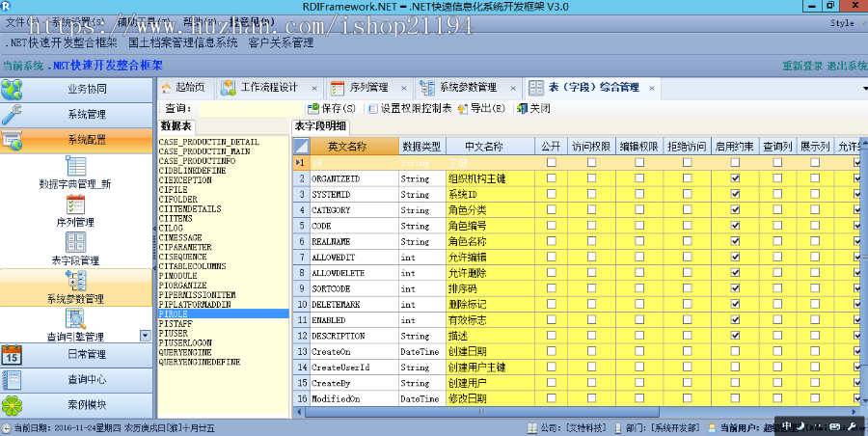
Task: Switch to 客户关系管理 menu
Action: click(281, 42)
